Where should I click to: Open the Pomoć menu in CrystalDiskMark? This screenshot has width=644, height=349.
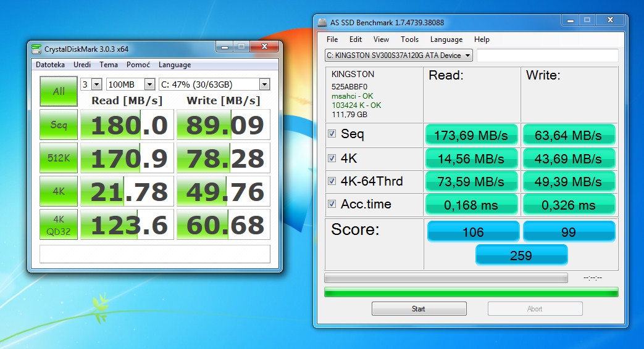tap(138, 65)
